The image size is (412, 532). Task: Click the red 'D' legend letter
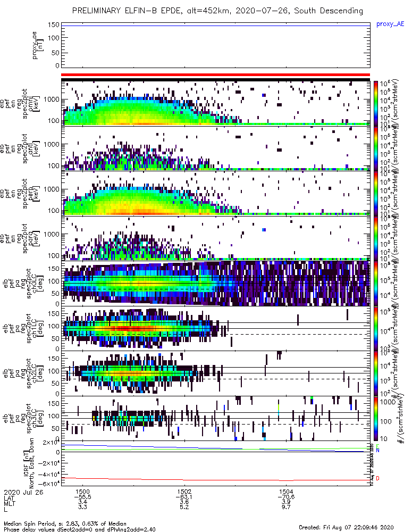pos(377,478)
